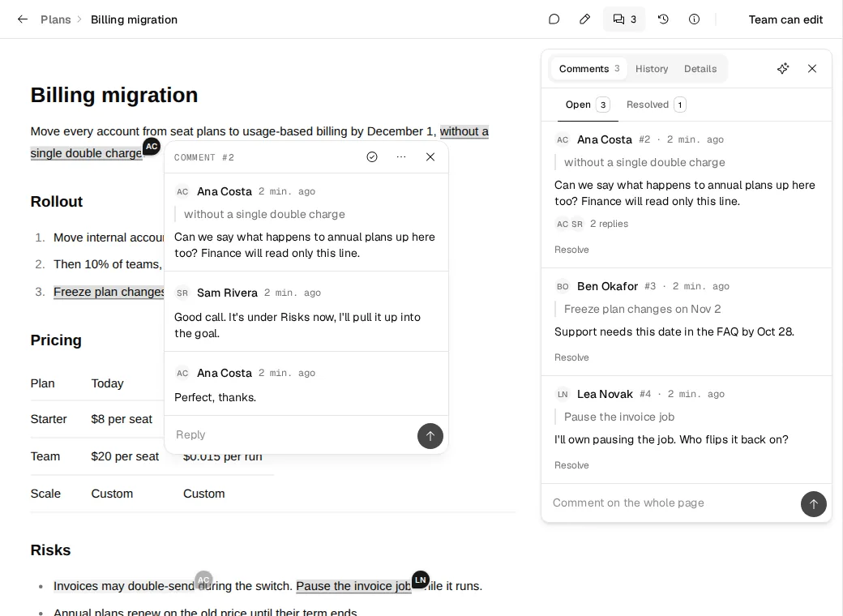Screen dimensions: 843x616
Task: Open the Team can edit sharing control
Action: click(x=785, y=19)
